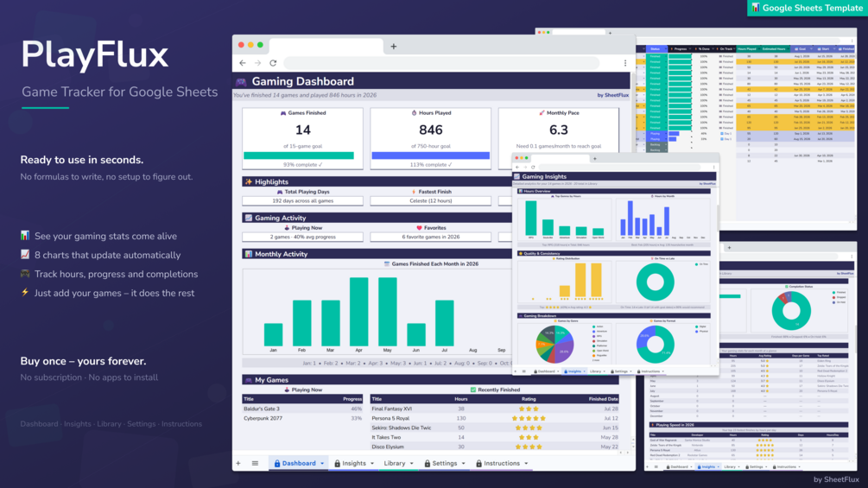Click the Gaming Activity section icon
Image resolution: width=868 pixels, height=488 pixels.
click(x=249, y=218)
